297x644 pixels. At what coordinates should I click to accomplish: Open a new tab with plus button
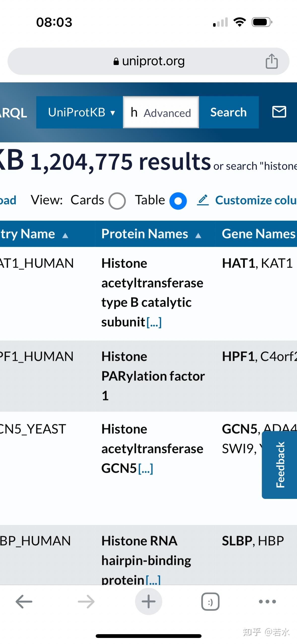coord(148,602)
